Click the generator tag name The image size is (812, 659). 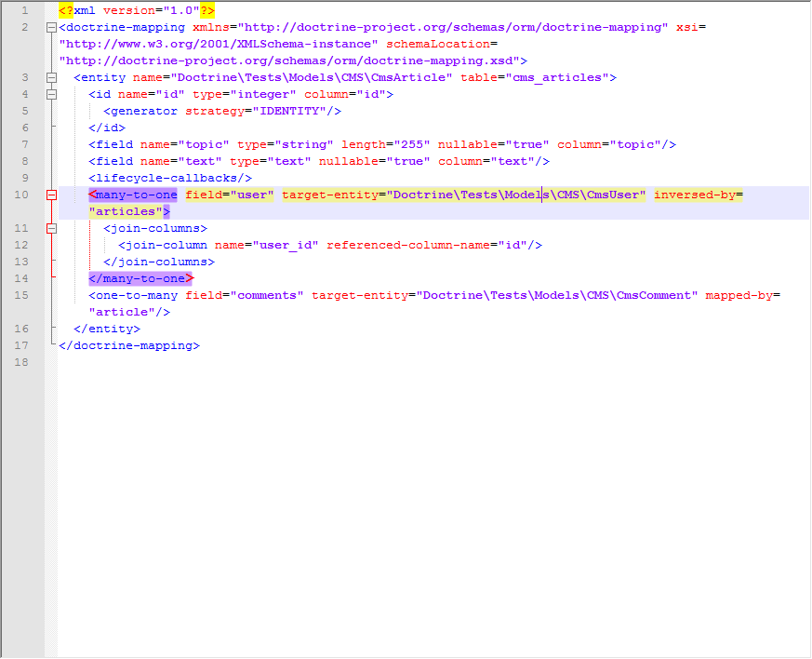(x=144, y=111)
